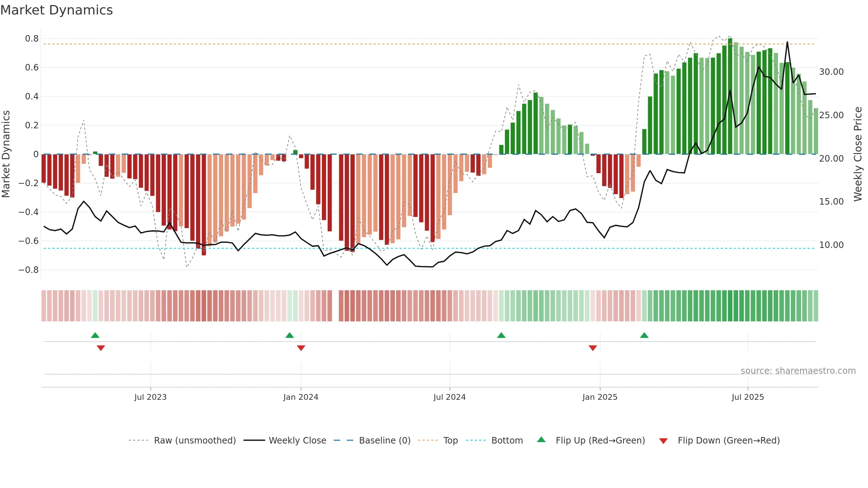The height and width of the screenshot is (488, 868).
Task: Click the first pink heatmap cell on the left
Action: [44, 306]
